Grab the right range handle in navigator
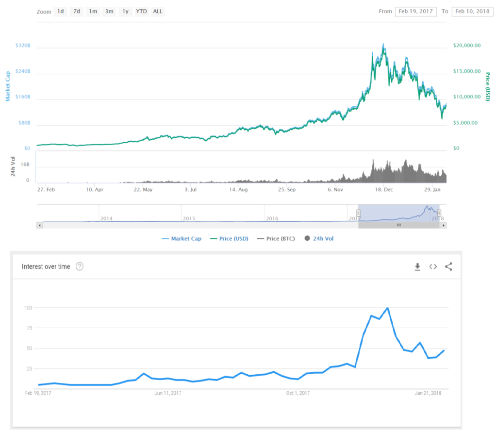 (439, 213)
